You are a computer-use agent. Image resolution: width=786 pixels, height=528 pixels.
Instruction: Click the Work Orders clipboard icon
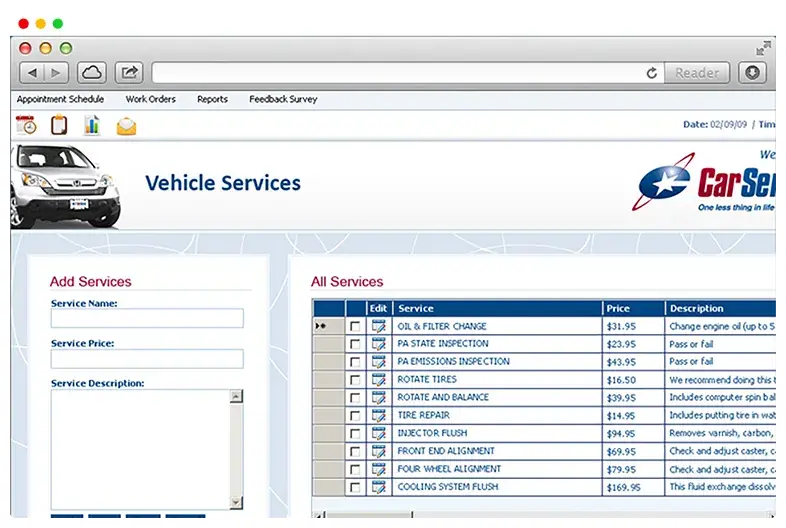(59, 124)
